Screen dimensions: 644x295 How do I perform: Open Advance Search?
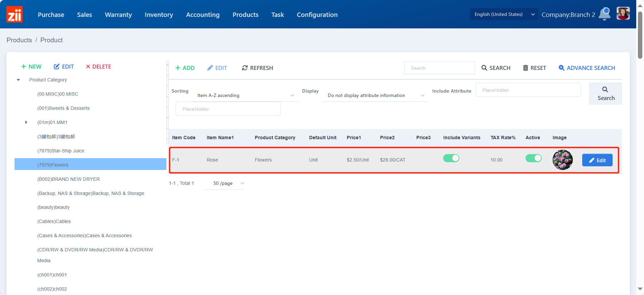[x=587, y=68]
